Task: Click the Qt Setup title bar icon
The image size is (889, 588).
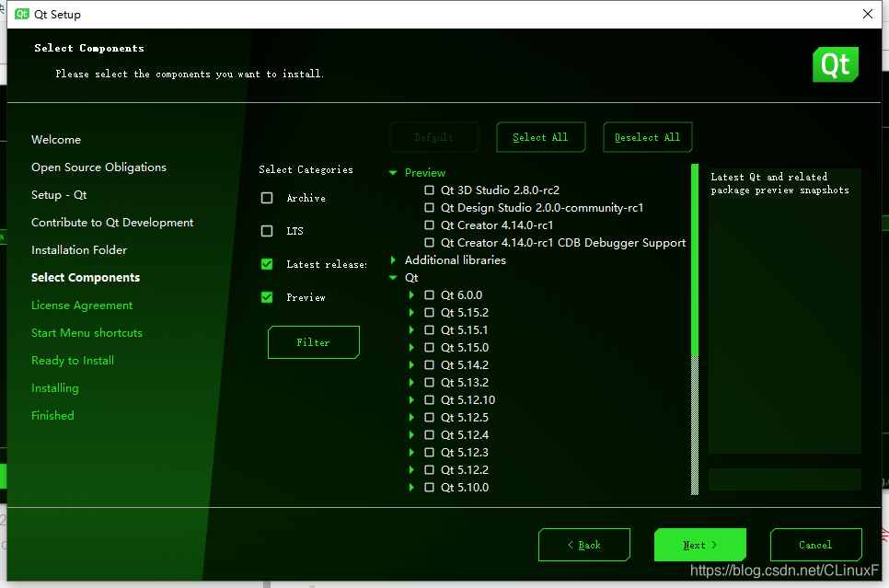Action: coord(22,14)
